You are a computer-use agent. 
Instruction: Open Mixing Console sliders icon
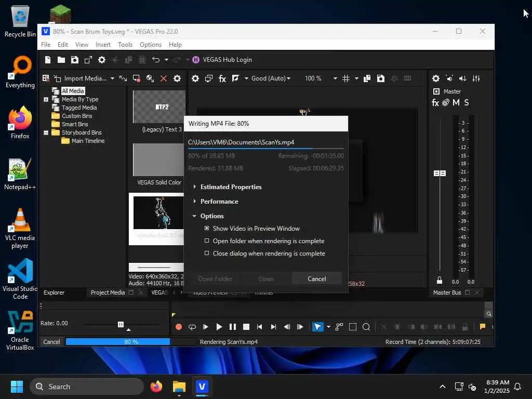coord(476,78)
